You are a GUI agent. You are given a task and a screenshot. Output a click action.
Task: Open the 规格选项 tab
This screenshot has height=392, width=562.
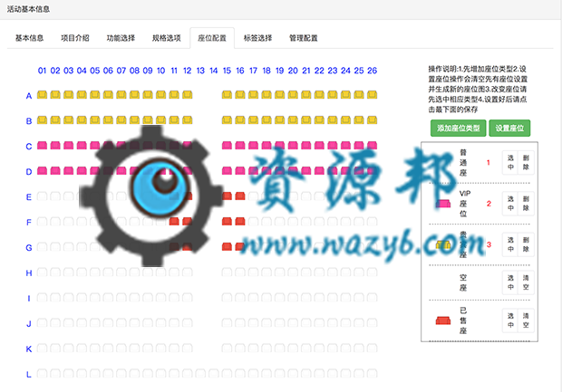tap(166, 38)
